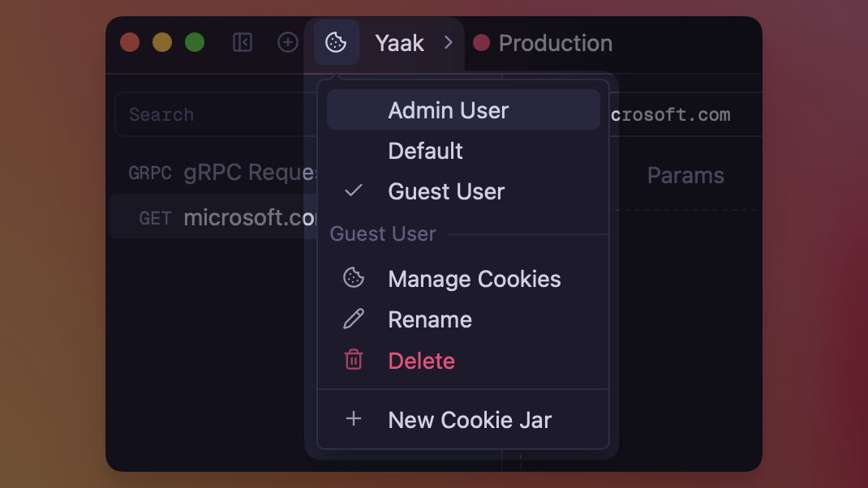Choose Delete from the menu
Screen dimensions: 868x488
422,361
